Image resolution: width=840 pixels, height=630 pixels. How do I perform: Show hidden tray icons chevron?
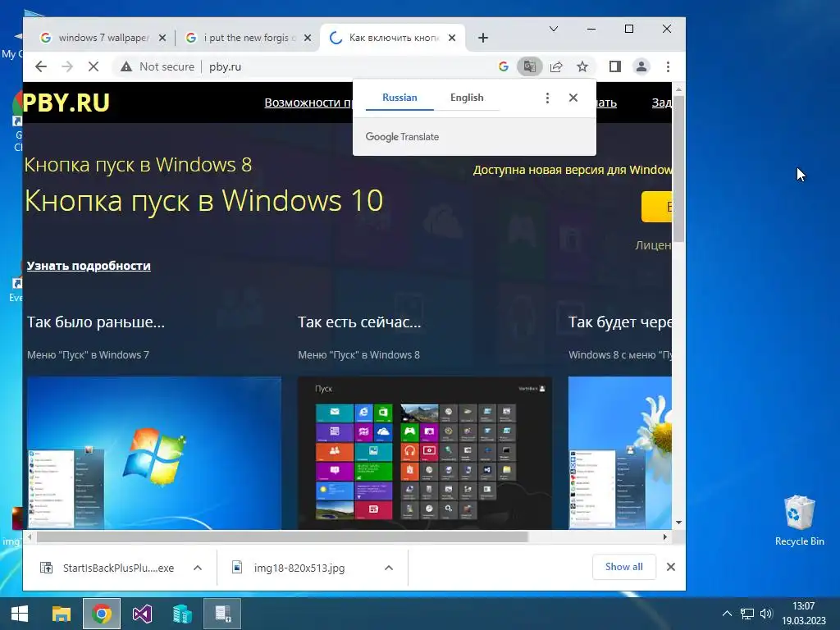[x=727, y=614]
